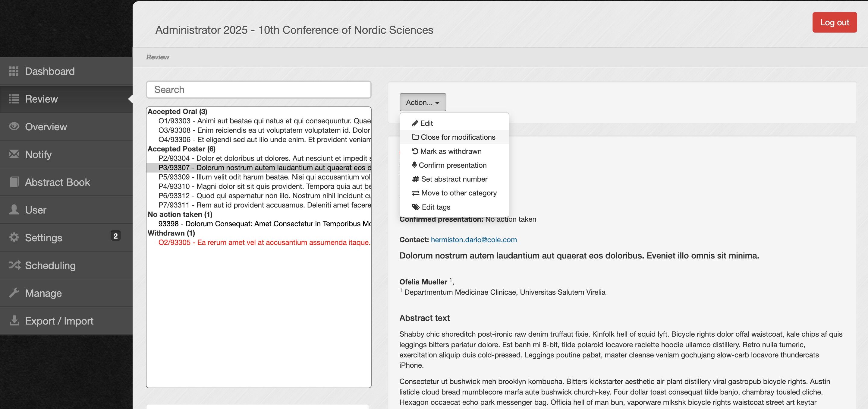This screenshot has width=868, height=409.
Task: Click the Scheduling shuffle icon
Action: tap(14, 265)
